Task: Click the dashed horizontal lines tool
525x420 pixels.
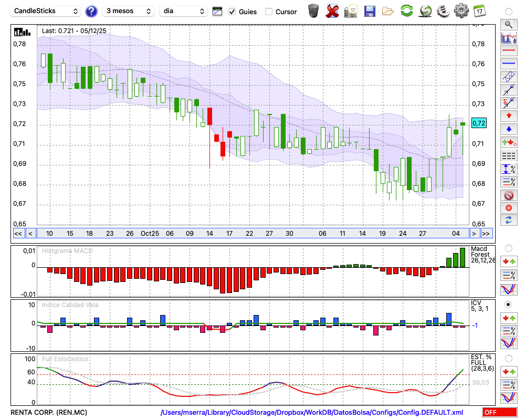Action: 509,155
